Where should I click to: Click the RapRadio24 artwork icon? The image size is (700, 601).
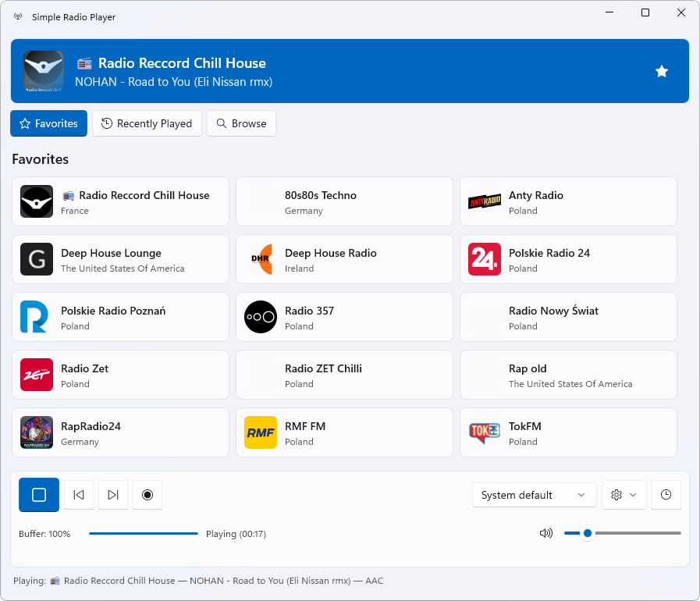click(37, 432)
